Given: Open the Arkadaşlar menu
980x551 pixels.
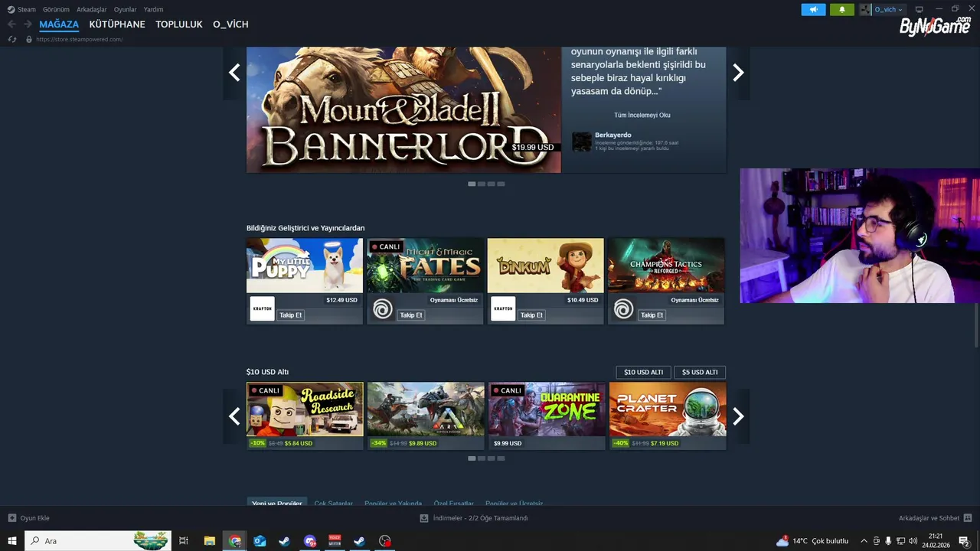Looking at the screenshot, I should (92, 9).
